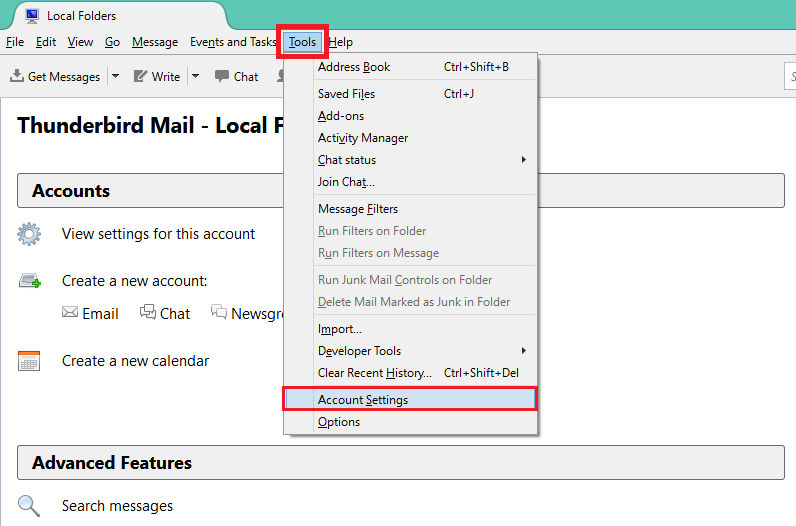Click the Newsgroups link
Viewport: 796px width, 526px height.
[257, 314]
